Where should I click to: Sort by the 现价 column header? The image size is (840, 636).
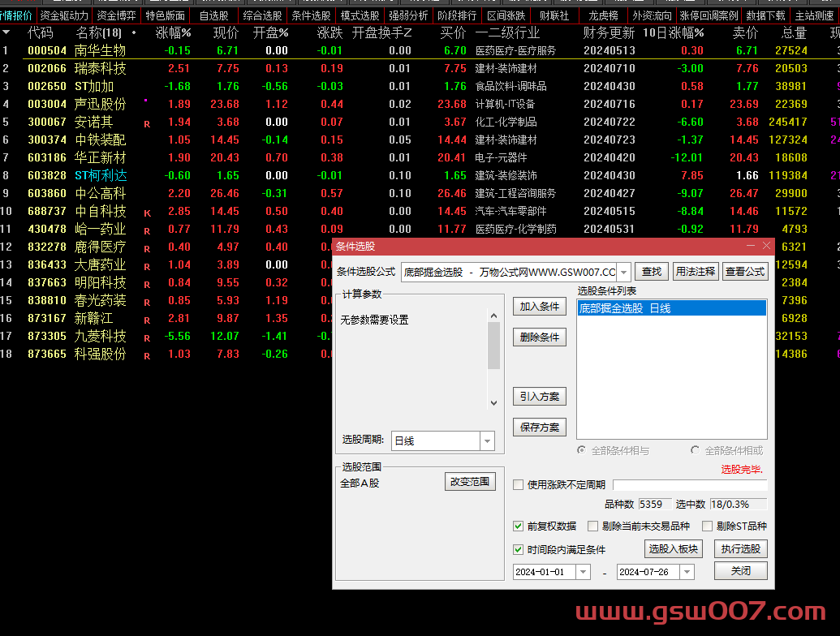tap(226, 33)
